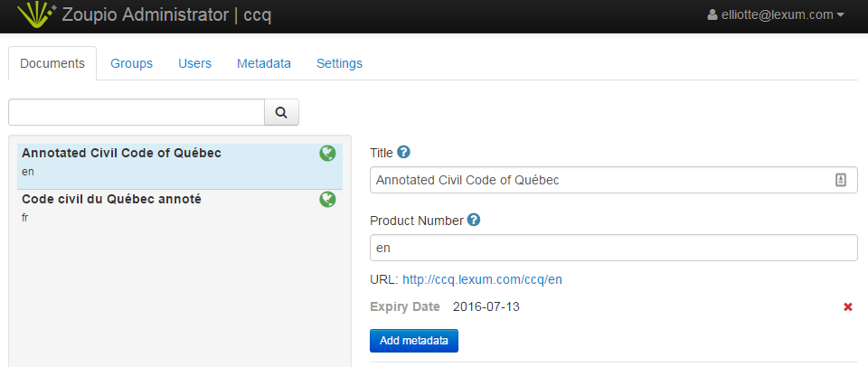Click the Zoupio logo icon

click(35, 15)
